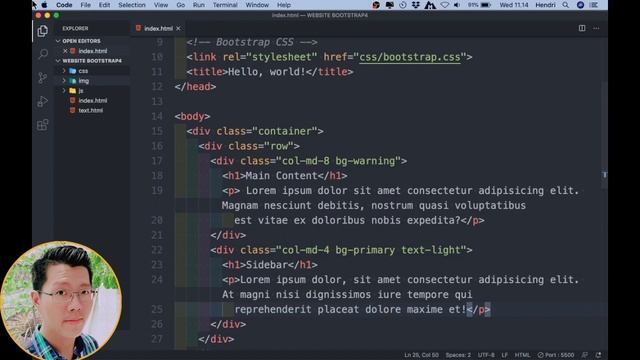The height and width of the screenshot is (360, 640).
Task: Click the Apple menu icon
Action: tap(44, 5)
